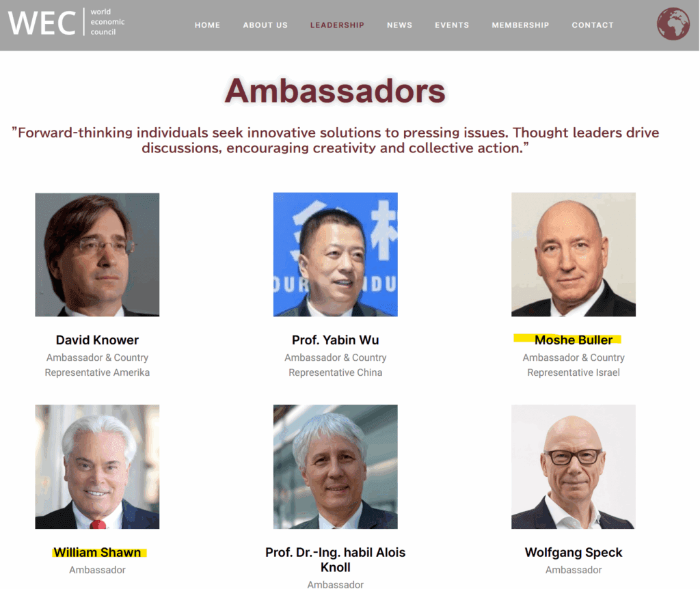Go to the EVENTS page
This screenshot has width=700, height=589.
click(x=452, y=25)
